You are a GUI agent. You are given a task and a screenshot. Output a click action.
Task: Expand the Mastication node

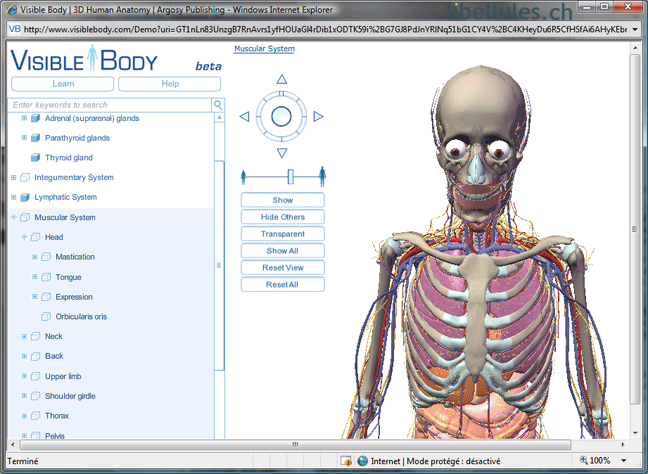[x=35, y=257]
